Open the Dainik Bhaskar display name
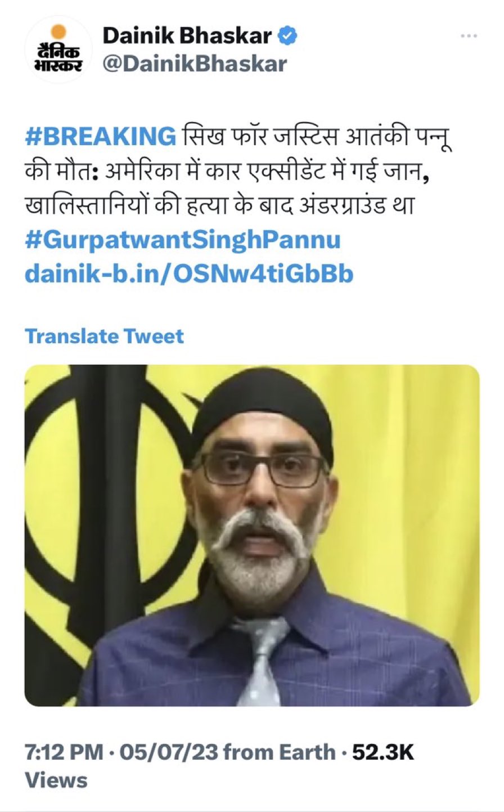The width and height of the screenshot is (504, 812). click(x=187, y=36)
